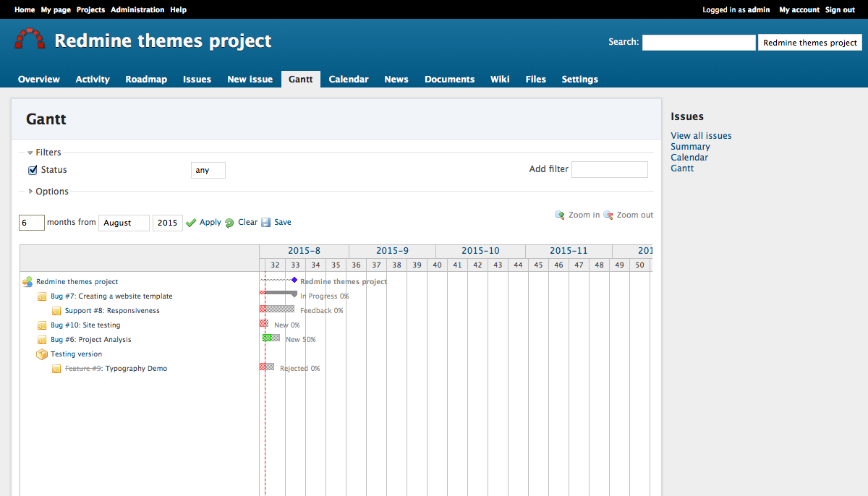Expand the Options section
Screen dimensions: 868x496
48,192
